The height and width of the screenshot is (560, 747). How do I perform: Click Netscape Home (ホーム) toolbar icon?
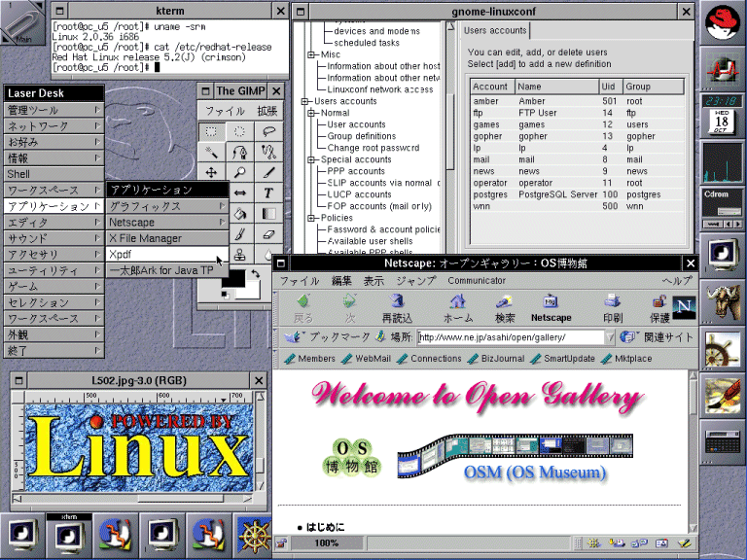point(458,307)
